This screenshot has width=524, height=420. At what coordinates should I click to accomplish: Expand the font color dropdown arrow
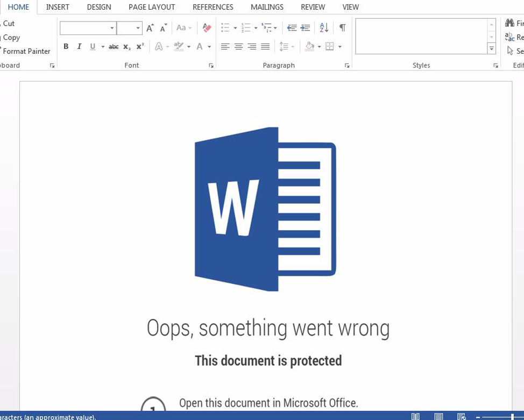[x=209, y=47]
